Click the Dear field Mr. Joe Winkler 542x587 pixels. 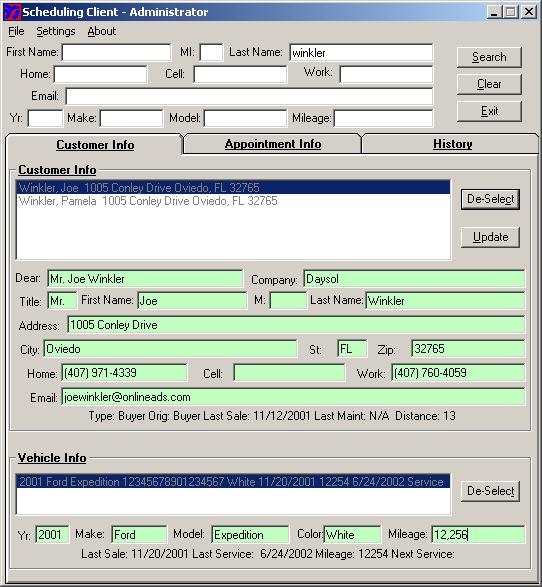coord(145,279)
